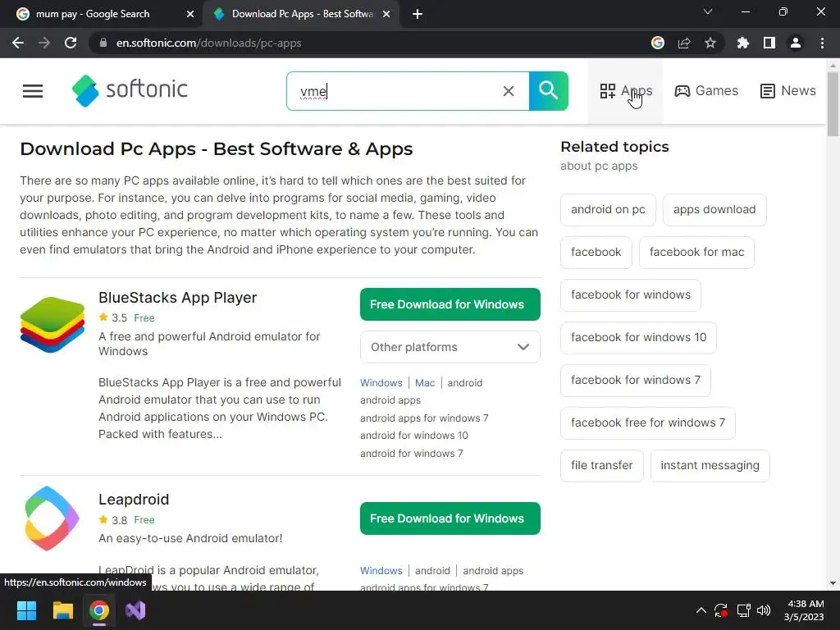Click the Windows link under BlueStacks

[x=381, y=383]
